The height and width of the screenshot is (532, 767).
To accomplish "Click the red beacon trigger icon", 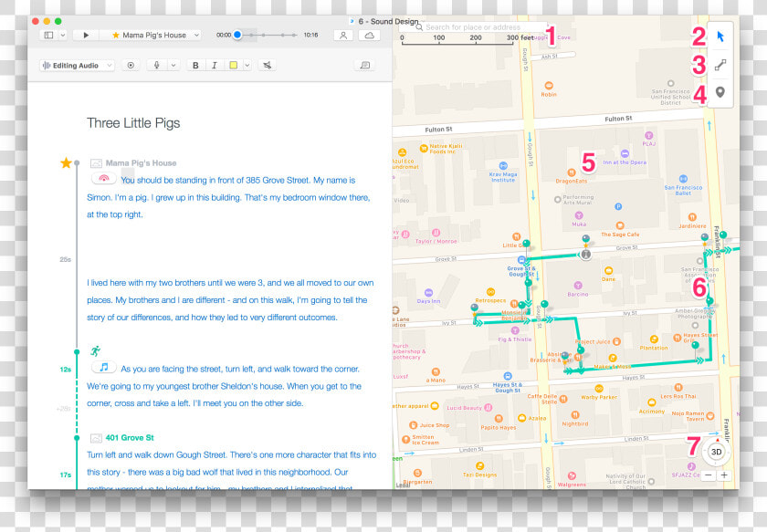I will [x=104, y=179].
